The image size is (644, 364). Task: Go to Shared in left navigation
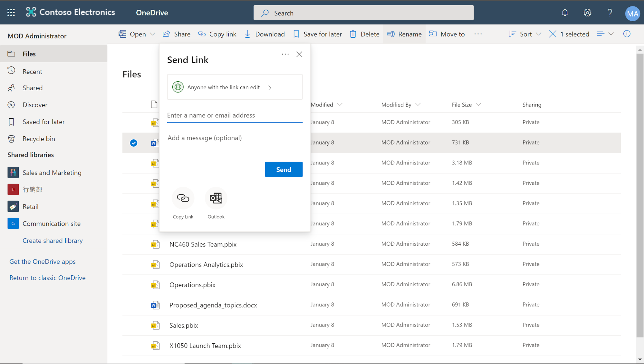pyautogui.click(x=32, y=88)
